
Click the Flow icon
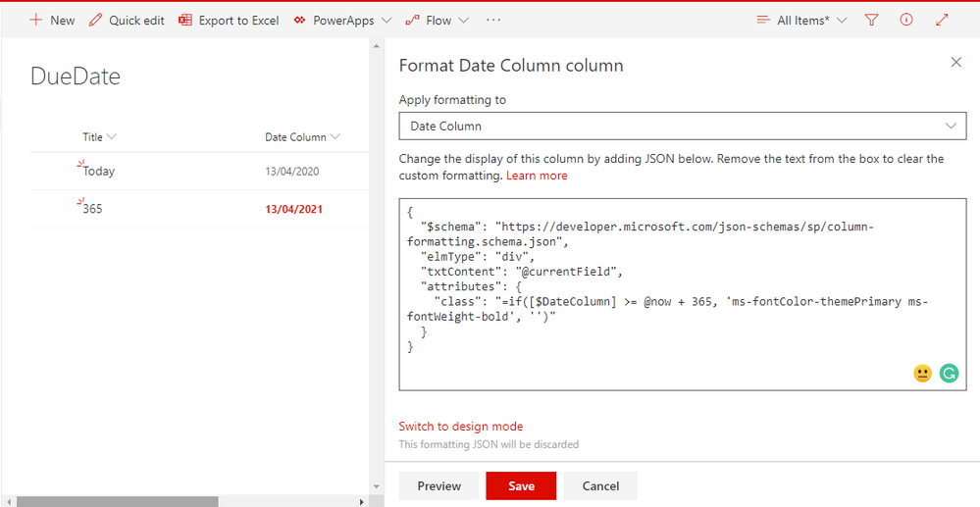(412, 20)
